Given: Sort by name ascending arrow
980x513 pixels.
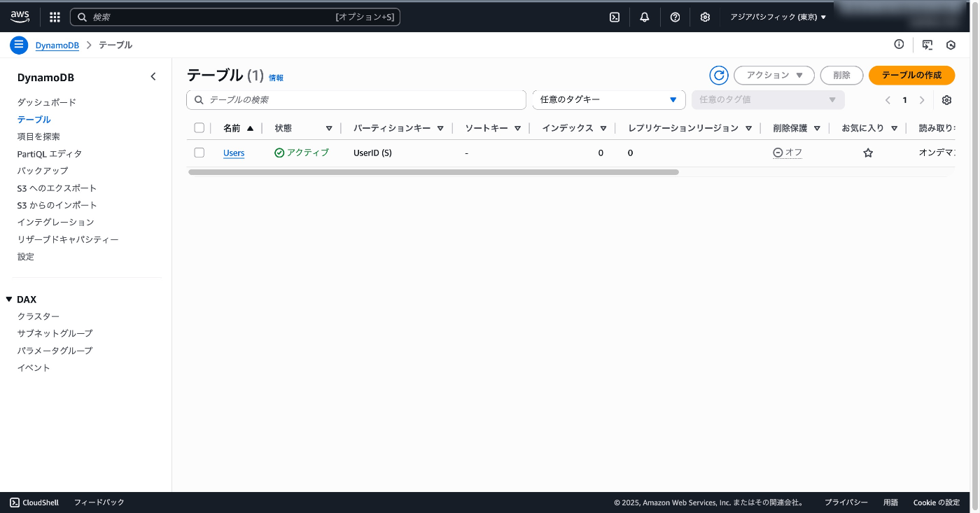Looking at the screenshot, I should (x=250, y=129).
